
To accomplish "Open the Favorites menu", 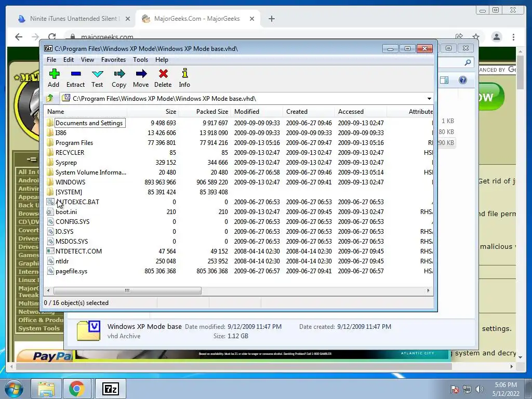I will pos(114,60).
